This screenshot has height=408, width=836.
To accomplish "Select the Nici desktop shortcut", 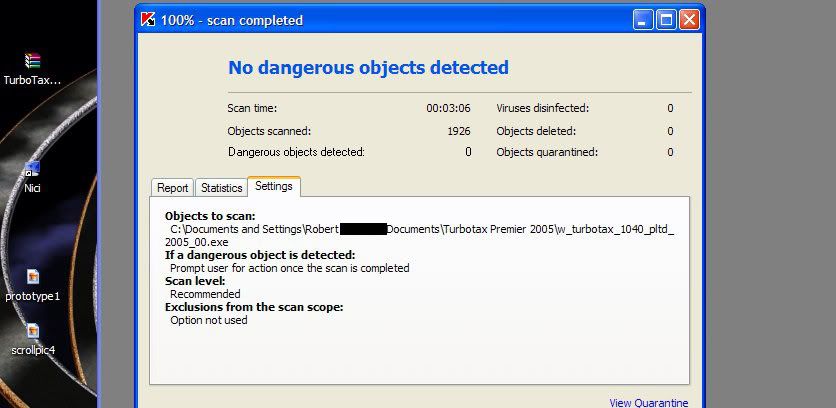I will tap(32, 169).
